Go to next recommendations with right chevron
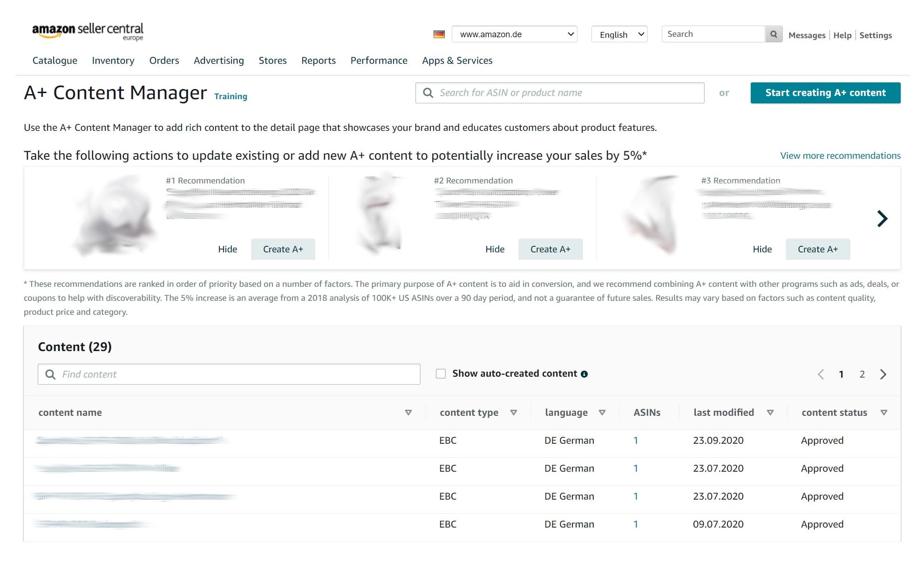The height and width of the screenshot is (562, 924). click(882, 218)
